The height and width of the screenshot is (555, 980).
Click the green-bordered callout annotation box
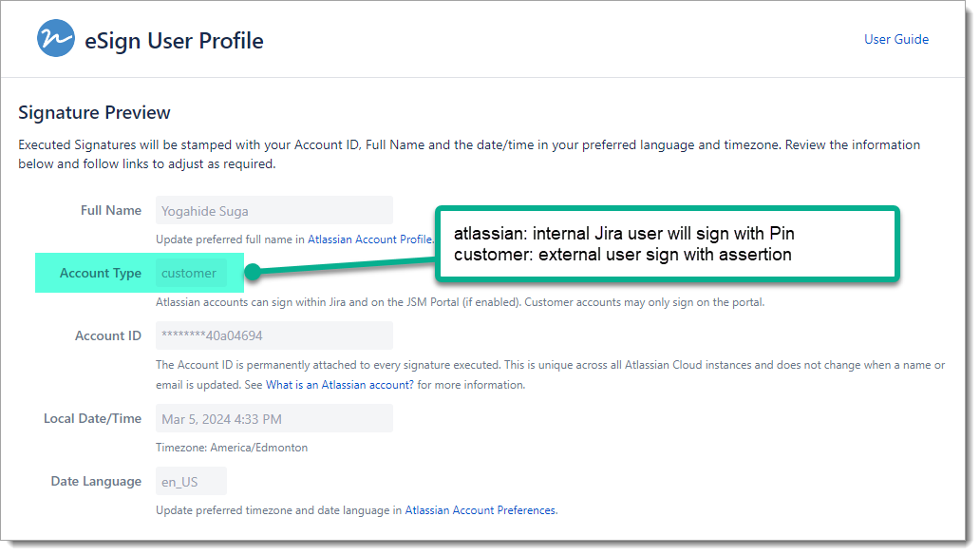click(665, 244)
